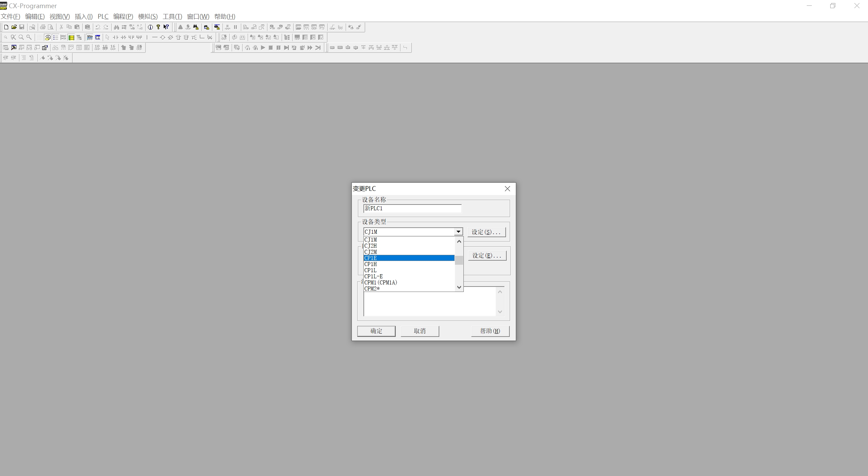Click the Undo arrow toolbar icon
This screenshot has height=476, width=868.
pos(98,27)
